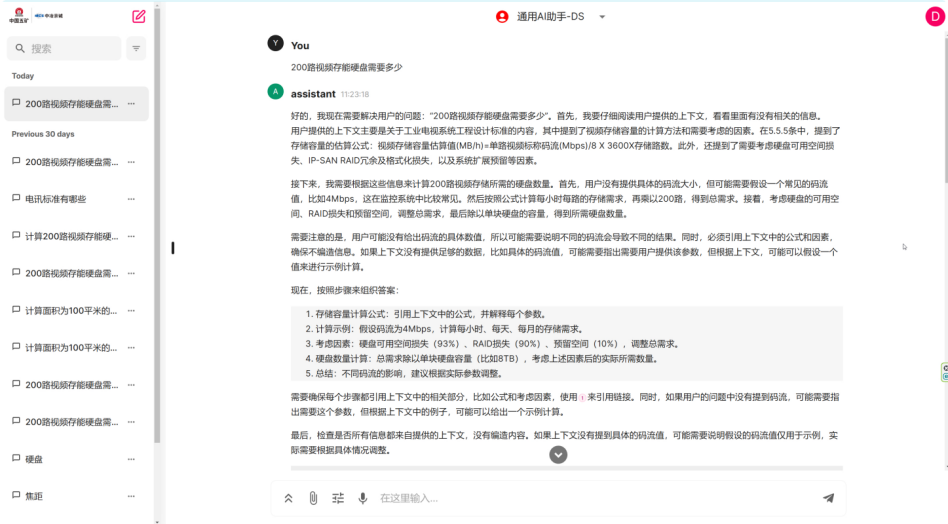Screen dimensions: 948x524
Task: Click the round scroll-to-bottom arrow button
Action: point(558,454)
